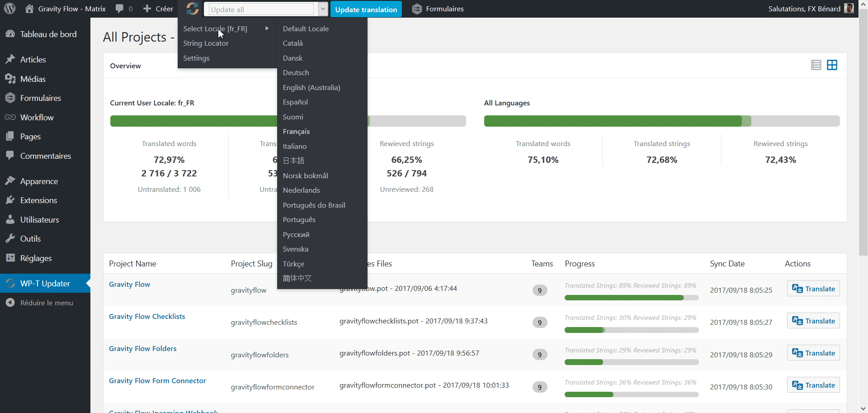The image size is (868, 413).
Task: Click the Articles pin icon in sidebar
Action: click(x=10, y=59)
